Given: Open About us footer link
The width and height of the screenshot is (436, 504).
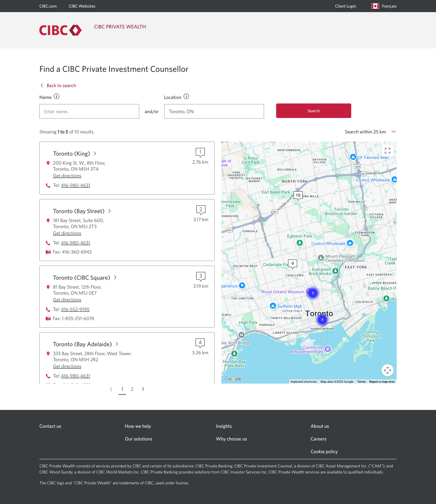Looking at the screenshot, I should point(320,426).
